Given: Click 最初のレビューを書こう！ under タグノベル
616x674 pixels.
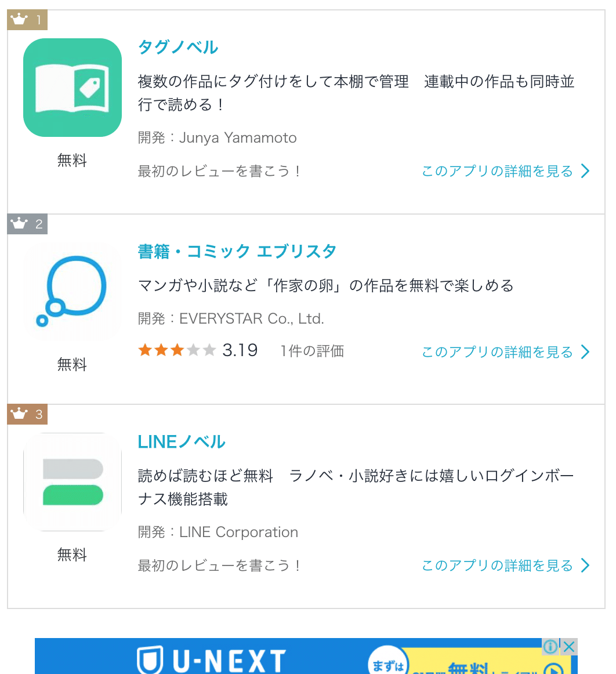Looking at the screenshot, I should pyautogui.click(x=219, y=171).
